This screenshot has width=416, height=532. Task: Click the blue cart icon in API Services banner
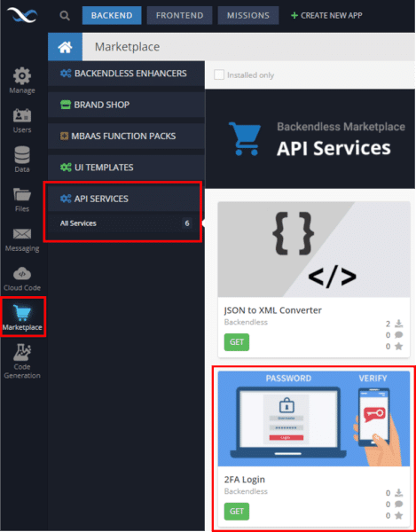(x=245, y=138)
